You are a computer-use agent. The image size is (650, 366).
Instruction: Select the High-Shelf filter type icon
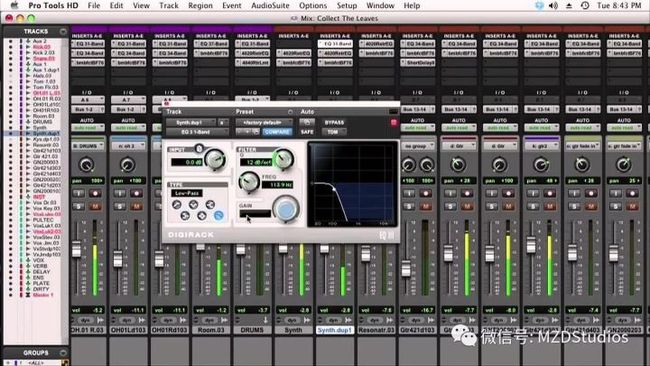click(x=210, y=204)
